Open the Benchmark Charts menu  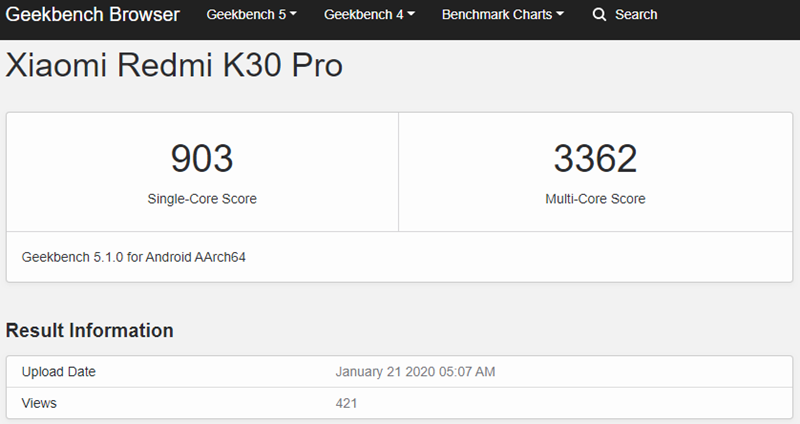tap(502, 15)
